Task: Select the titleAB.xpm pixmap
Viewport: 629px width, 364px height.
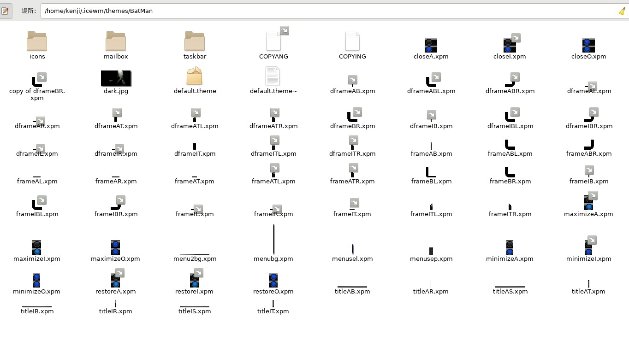Action: point(352,286)
